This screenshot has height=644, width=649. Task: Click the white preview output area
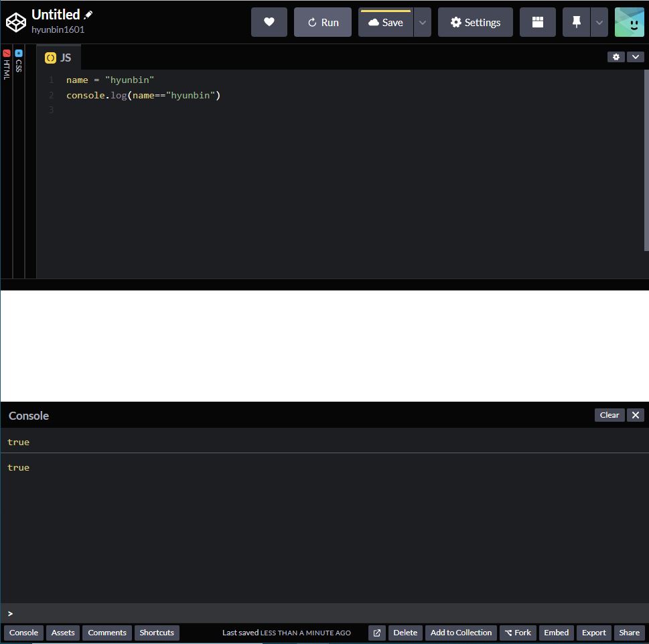click(x=324, y=346)
